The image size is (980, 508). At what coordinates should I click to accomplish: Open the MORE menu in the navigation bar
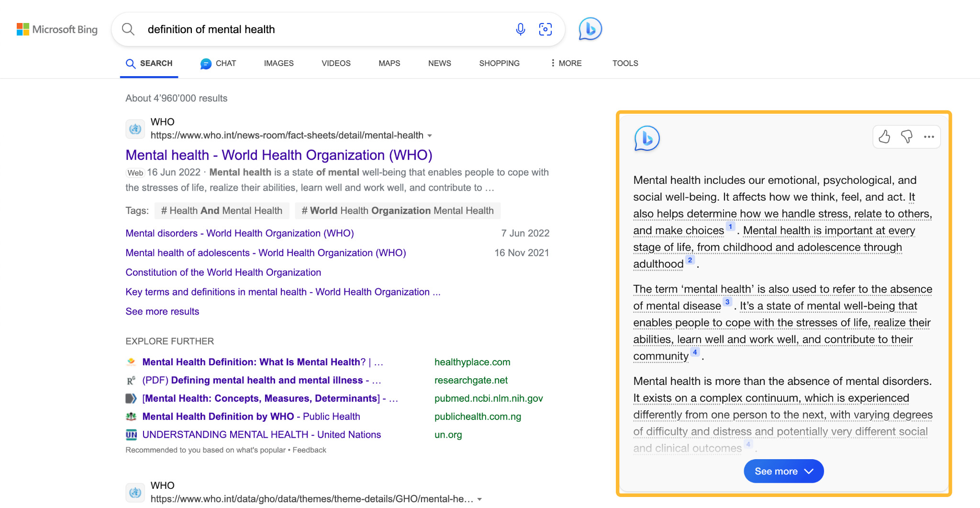pos(566,63)
